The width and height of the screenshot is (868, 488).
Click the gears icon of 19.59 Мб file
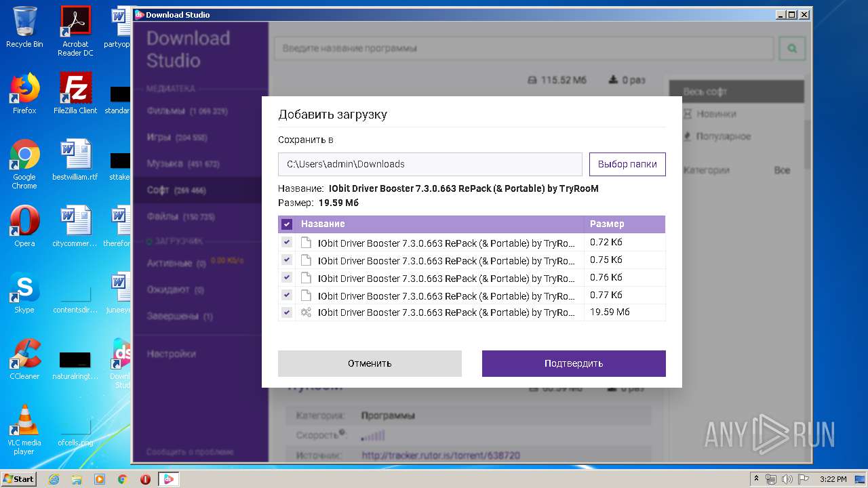pos(306,312)
